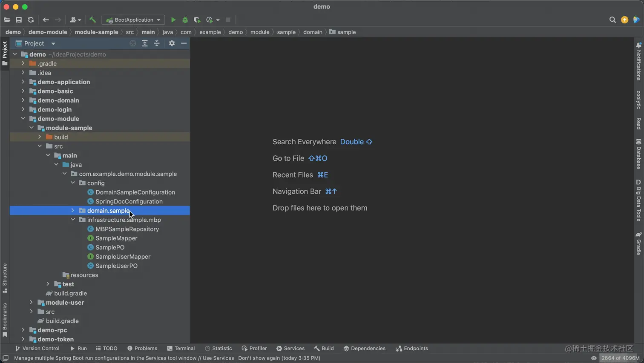
Task: Toggle tool window bars at bottom-left corner
Action: tap(6, 358)
